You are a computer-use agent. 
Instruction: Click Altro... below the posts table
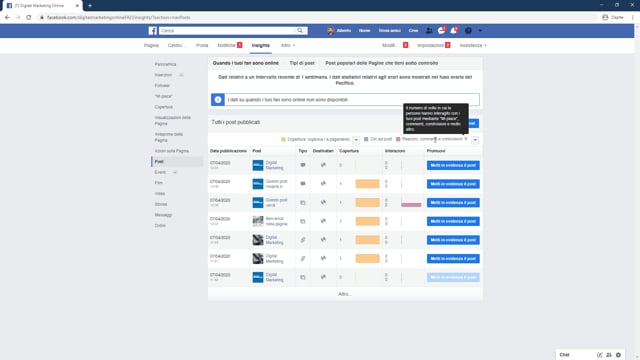coord(345,294)
